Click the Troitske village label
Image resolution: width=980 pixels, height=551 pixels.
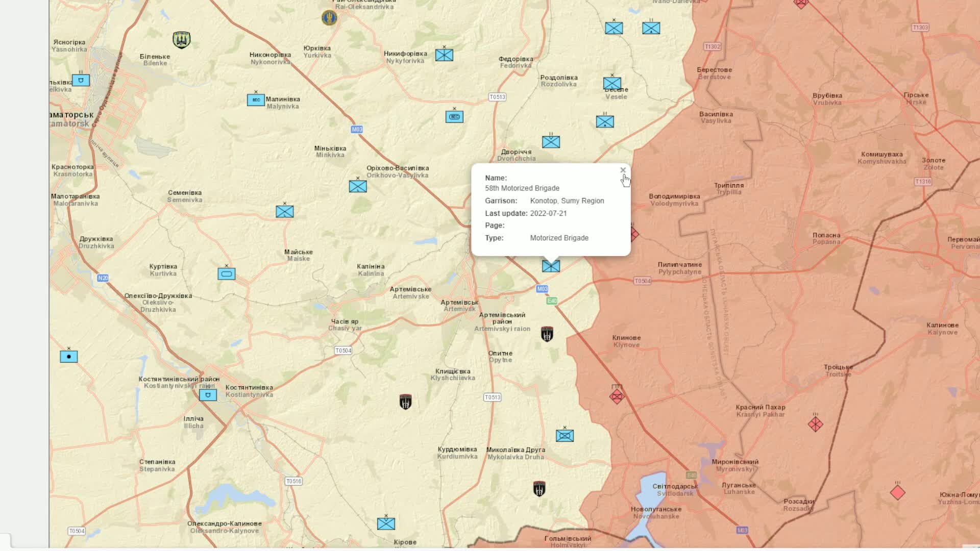pos(838,370)
